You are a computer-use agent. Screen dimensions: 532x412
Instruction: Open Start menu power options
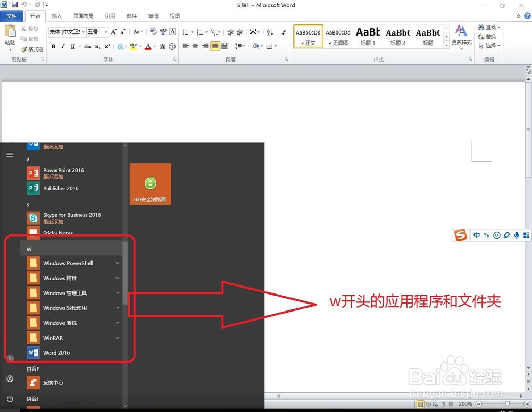click(10, 399)
